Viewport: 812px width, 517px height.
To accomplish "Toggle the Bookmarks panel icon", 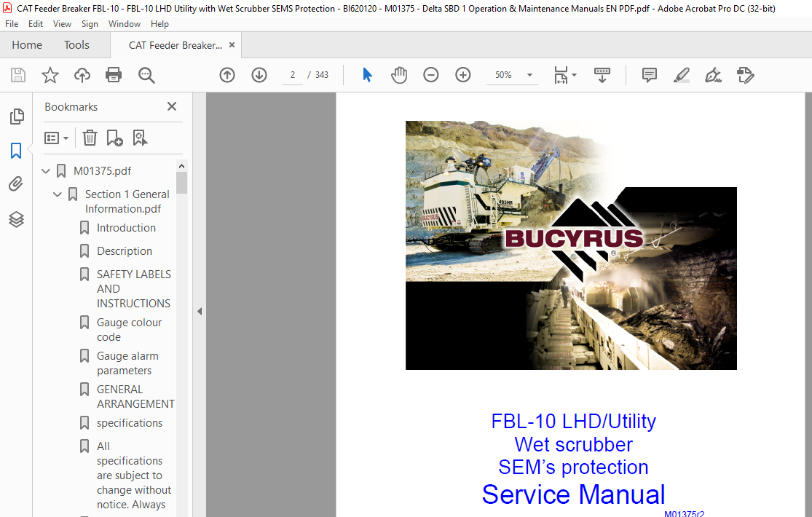I will coord(16,151).
